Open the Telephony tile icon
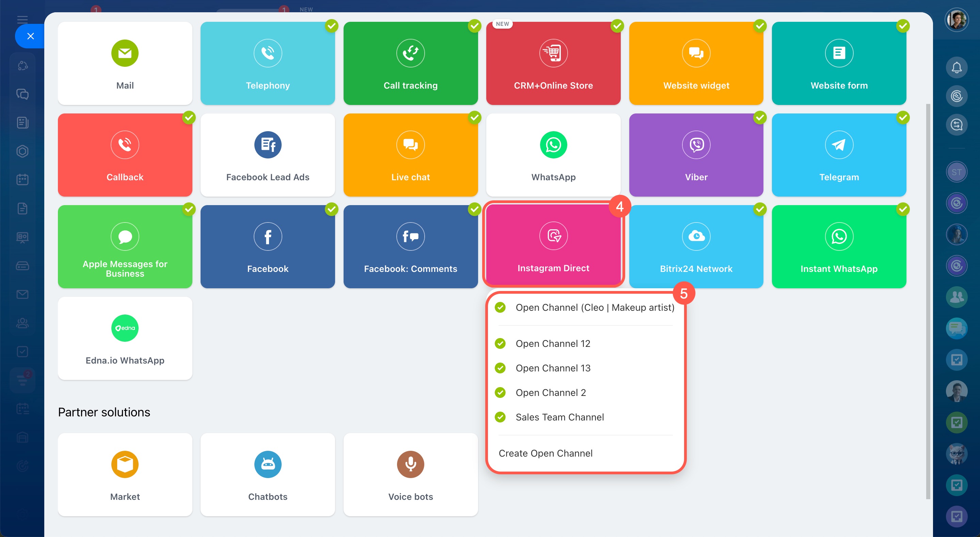 [x=267, y=53]
